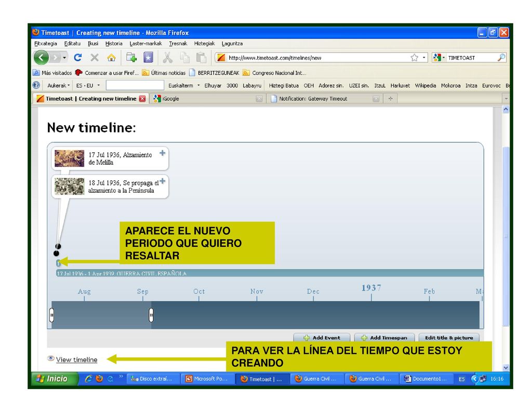
Task: Reload the current page
Action: (x=78, y=58)
